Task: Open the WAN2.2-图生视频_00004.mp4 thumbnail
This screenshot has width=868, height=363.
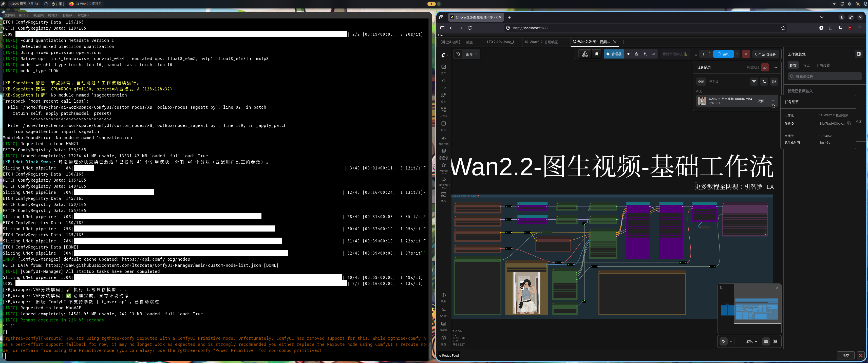Action: coord(702,101)
